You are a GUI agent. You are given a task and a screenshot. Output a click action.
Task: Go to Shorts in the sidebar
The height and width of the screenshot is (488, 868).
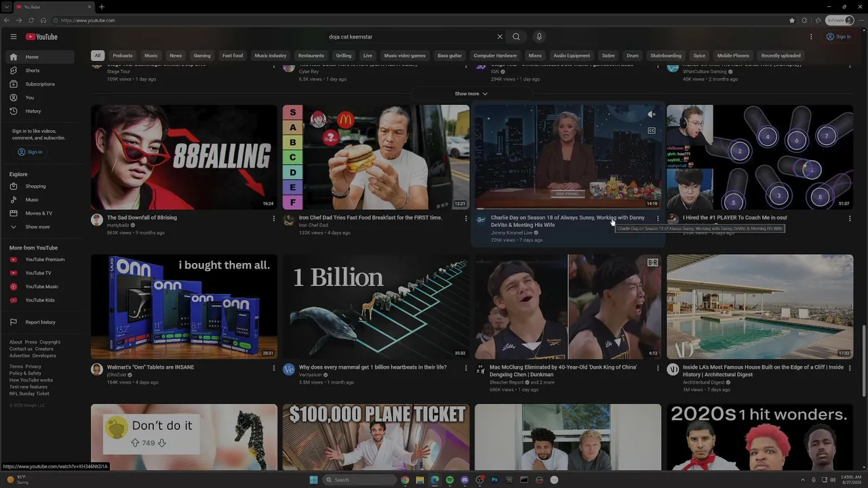(41, 70)
